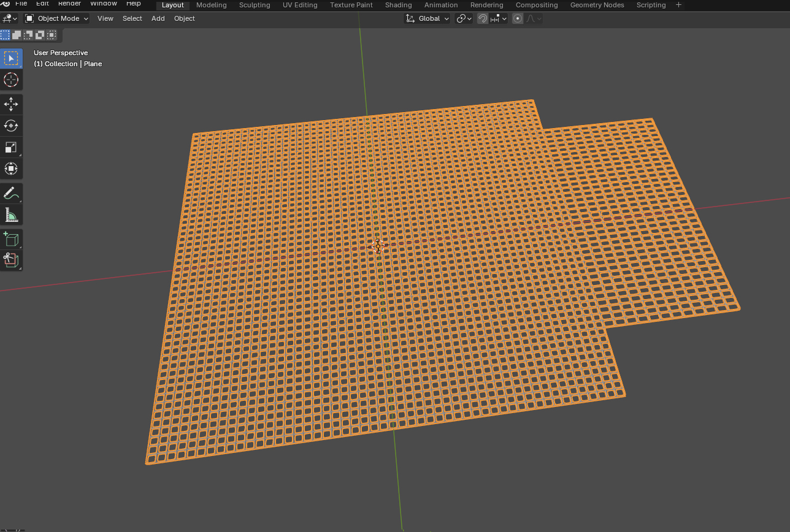The height and width of the screenshot is (532, 790).
Task: Toggle snapping magnet on or off
Action: pos(483,18)
